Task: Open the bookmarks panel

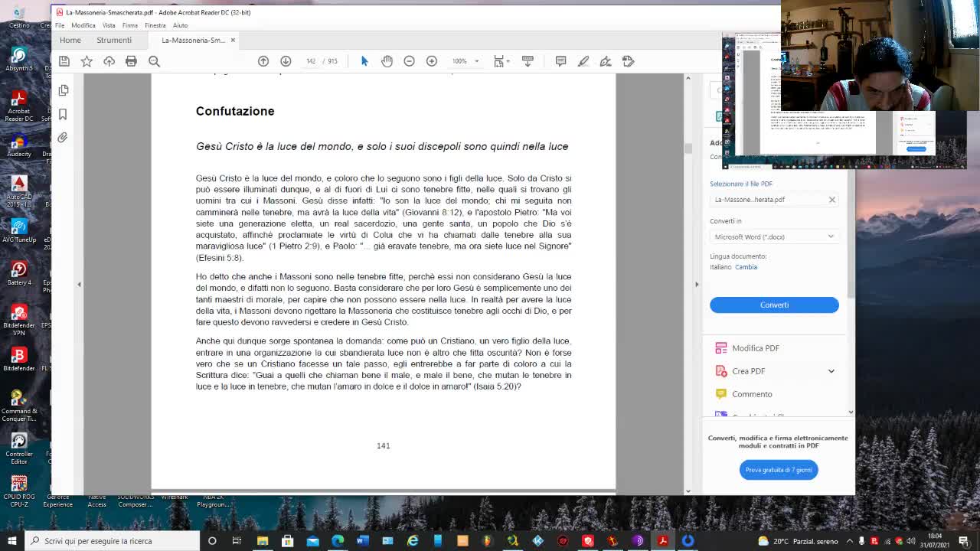Action: 63,114
